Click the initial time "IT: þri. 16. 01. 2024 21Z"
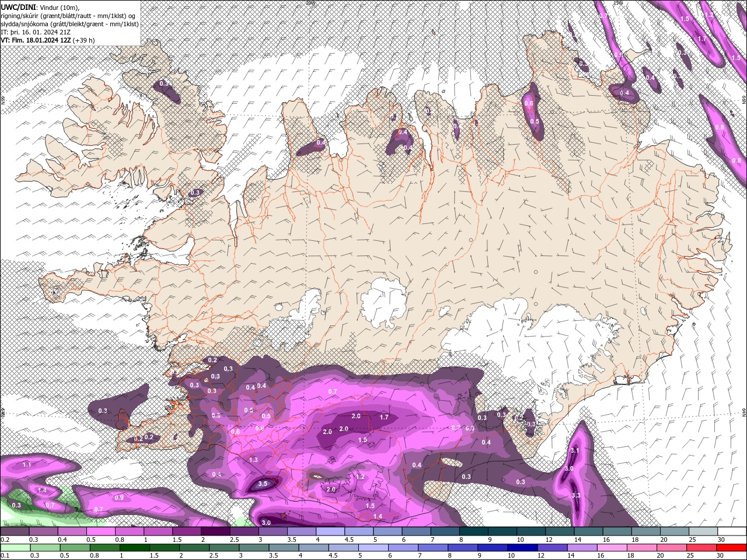 pos(36,32)
